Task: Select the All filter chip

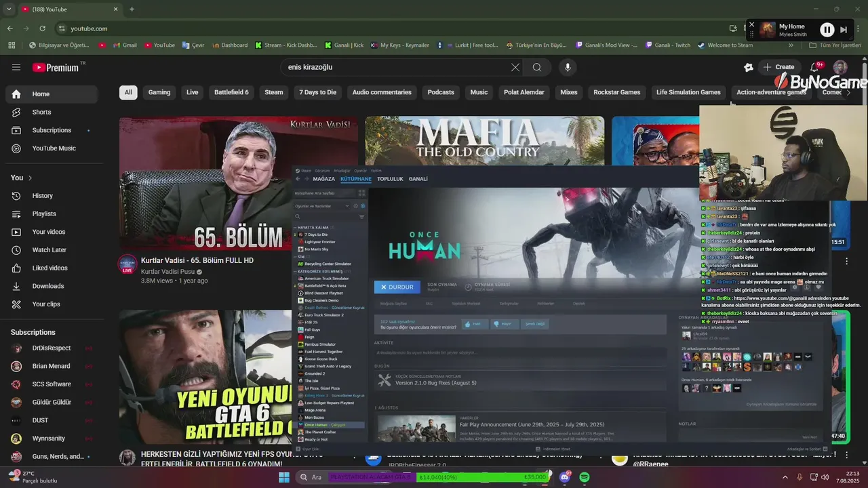Action: (128, 92)
